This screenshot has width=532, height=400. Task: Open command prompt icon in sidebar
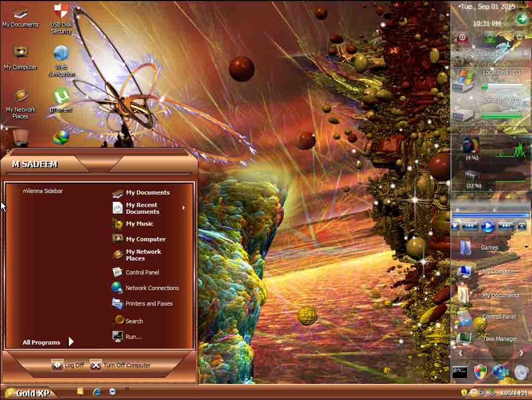coord(460,372)
